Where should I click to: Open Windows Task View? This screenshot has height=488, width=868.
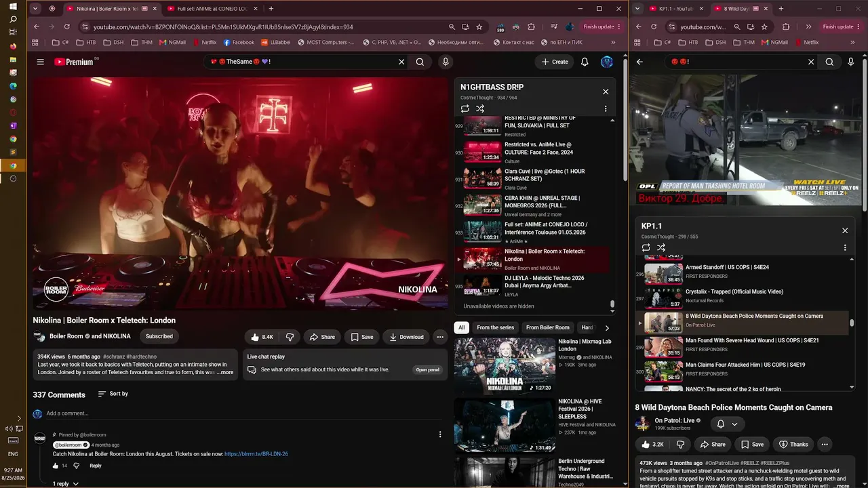(13, 32)
